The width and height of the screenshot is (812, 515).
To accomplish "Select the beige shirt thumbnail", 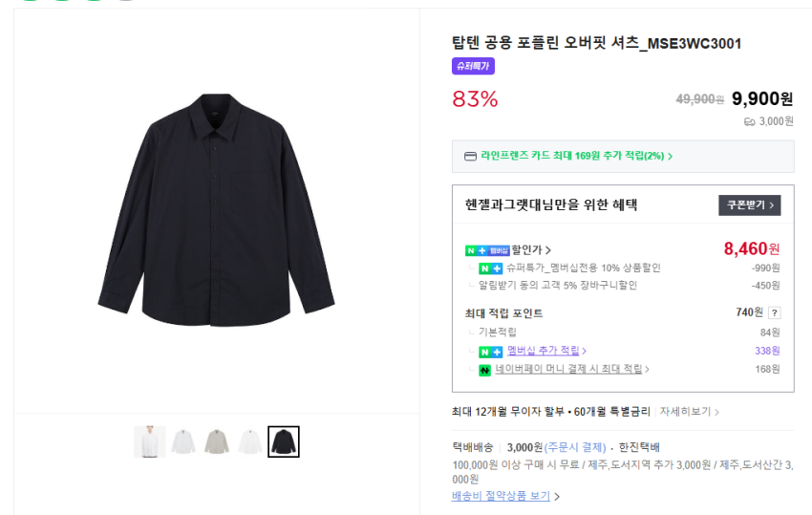I will pyautogui.click(x=217, y=441).
